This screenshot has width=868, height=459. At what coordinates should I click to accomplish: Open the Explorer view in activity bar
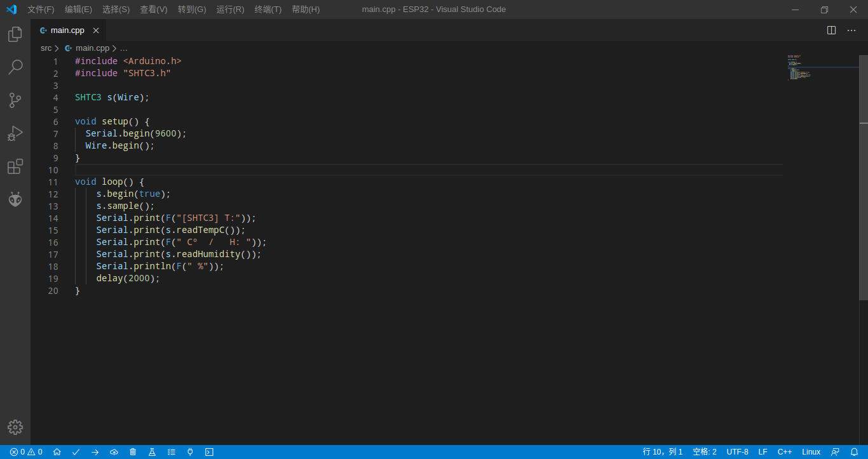pos(15,34)
